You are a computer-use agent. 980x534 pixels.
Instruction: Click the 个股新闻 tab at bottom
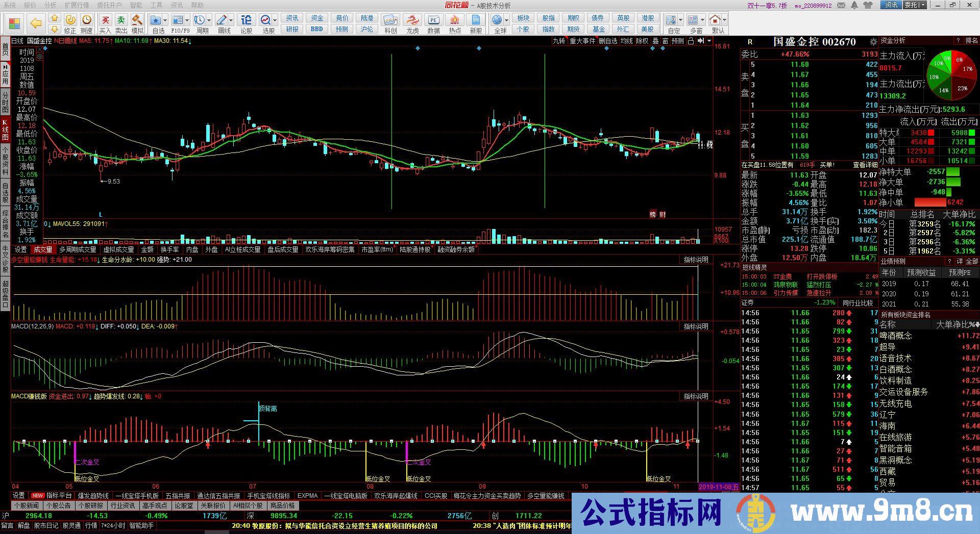[27, 505]
